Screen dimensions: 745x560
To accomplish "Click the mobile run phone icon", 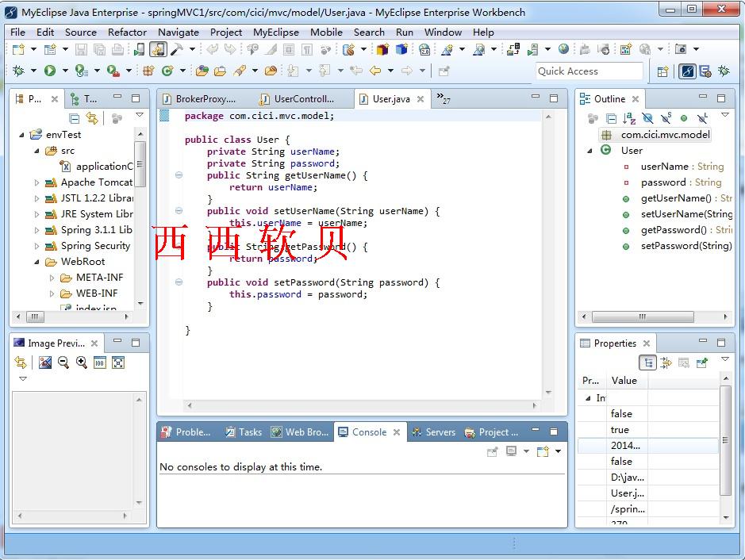I will [139, 49].
